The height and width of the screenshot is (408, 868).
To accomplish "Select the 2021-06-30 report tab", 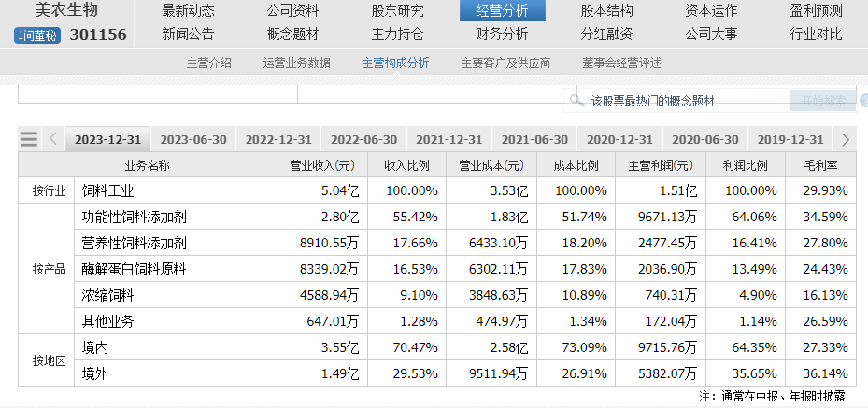I will (534, 140).
